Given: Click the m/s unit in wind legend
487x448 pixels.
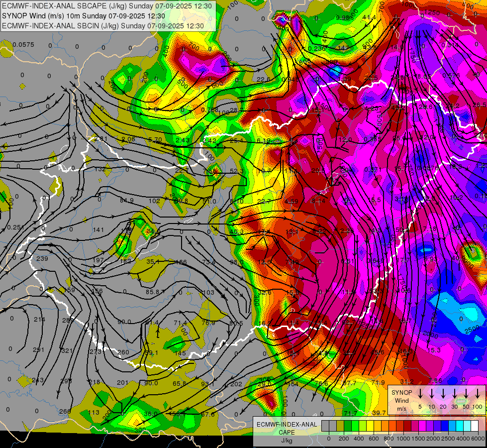Looking at the screenshot, I should (401, 408).
